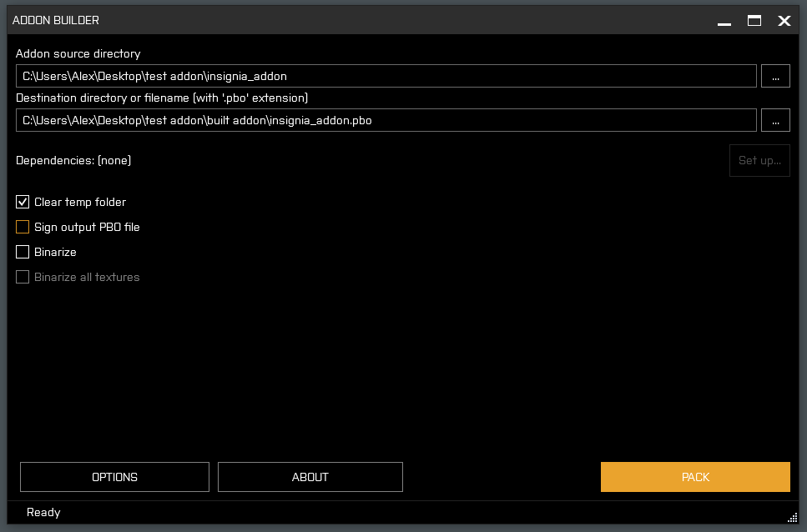Click the Addon source directory label

coord(78,53)
